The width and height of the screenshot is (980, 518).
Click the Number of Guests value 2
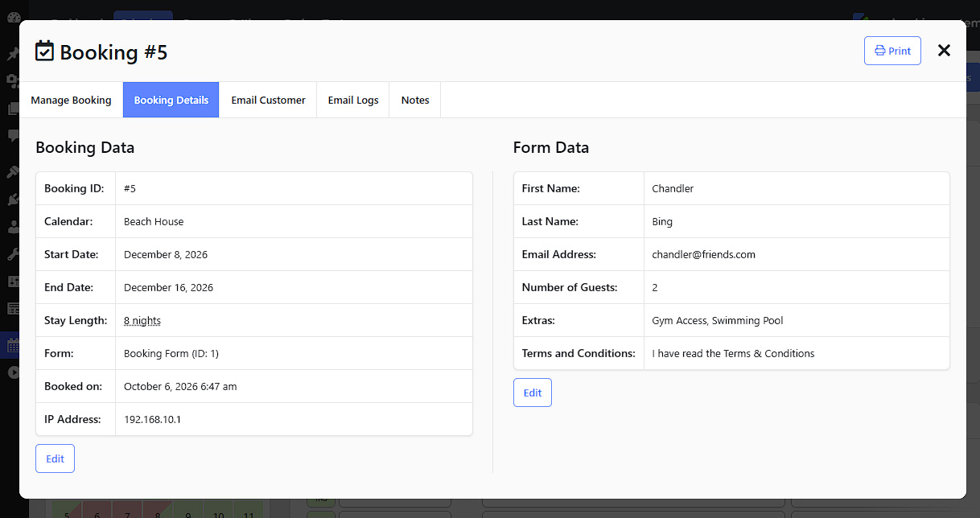coord(655,287)
